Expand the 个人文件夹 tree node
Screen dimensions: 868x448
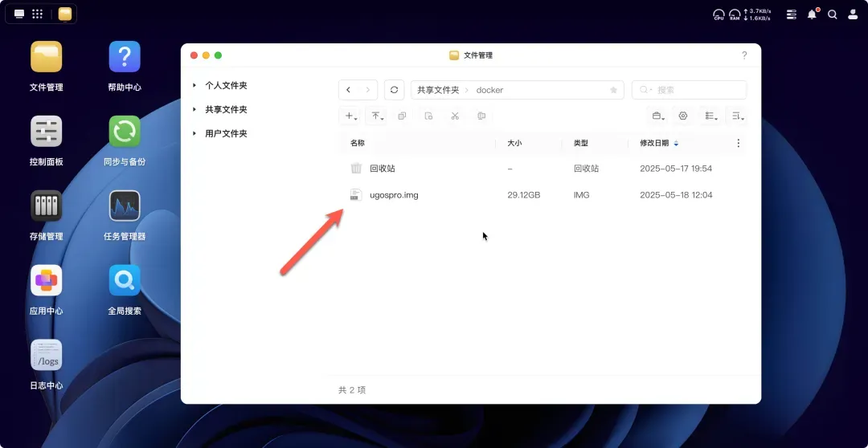(x=194, y=85)
